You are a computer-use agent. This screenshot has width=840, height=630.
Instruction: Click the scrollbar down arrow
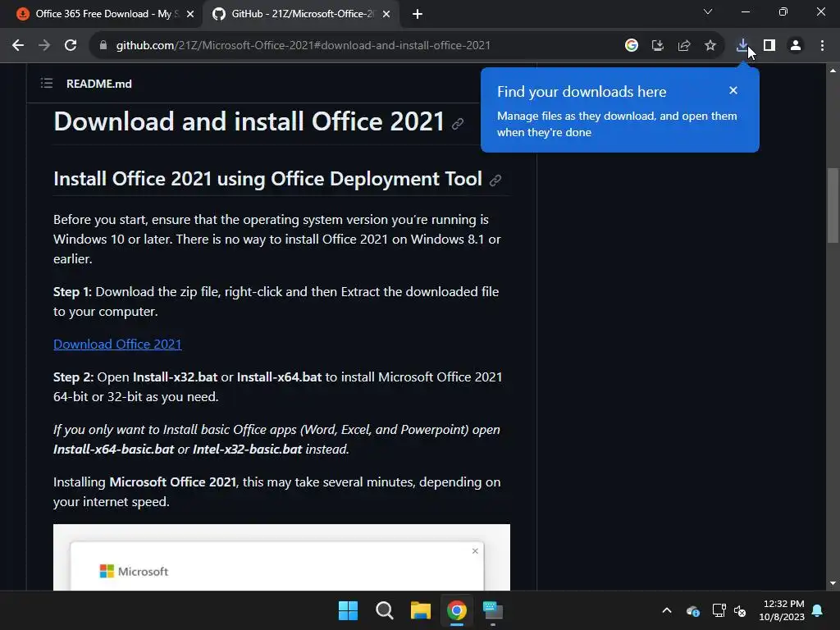pos(833,583)
